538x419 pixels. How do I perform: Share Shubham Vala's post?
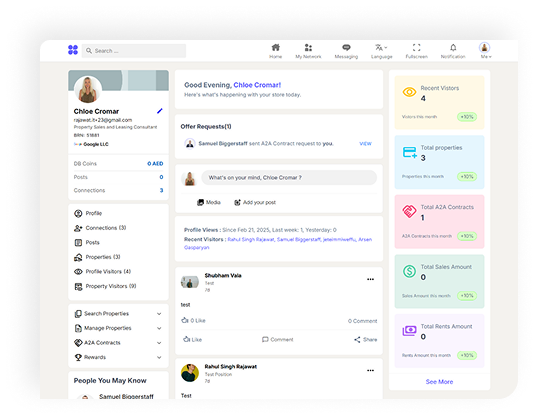(365, 339)
